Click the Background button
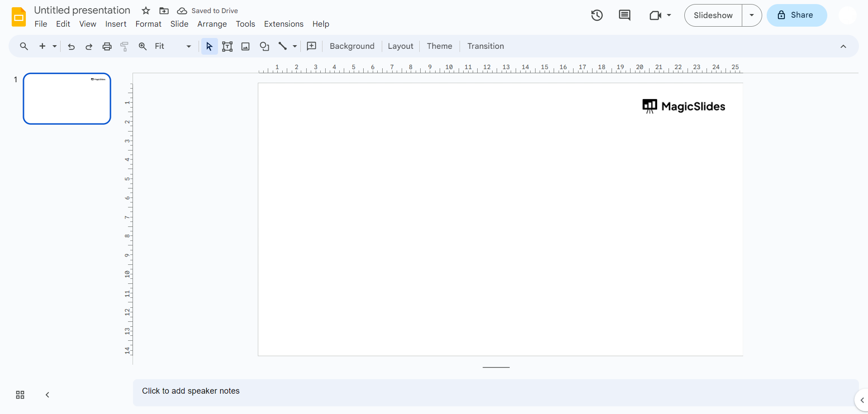The width and height of the screenshot is (868, 414). [352, 46]
